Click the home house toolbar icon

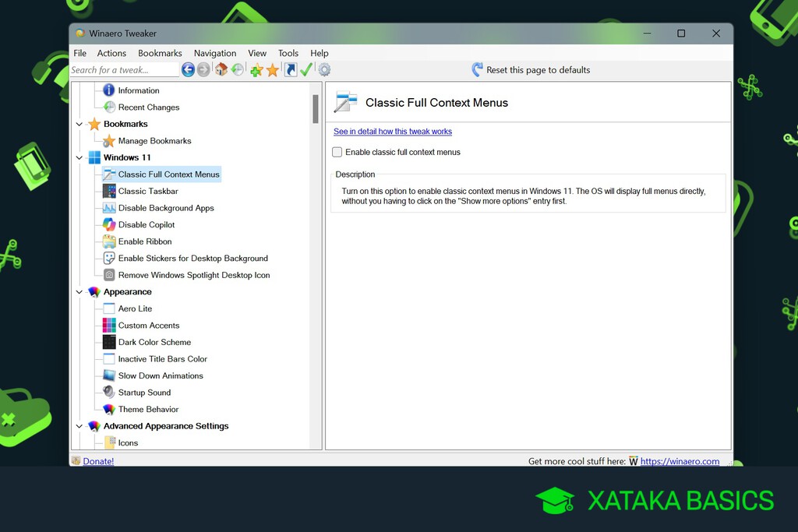click(221, 70)
